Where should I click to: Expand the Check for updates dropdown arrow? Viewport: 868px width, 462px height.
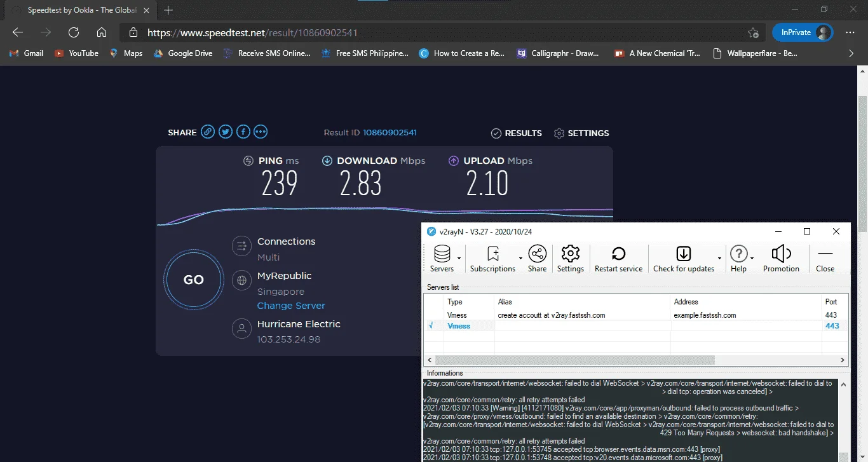point(719,258)
